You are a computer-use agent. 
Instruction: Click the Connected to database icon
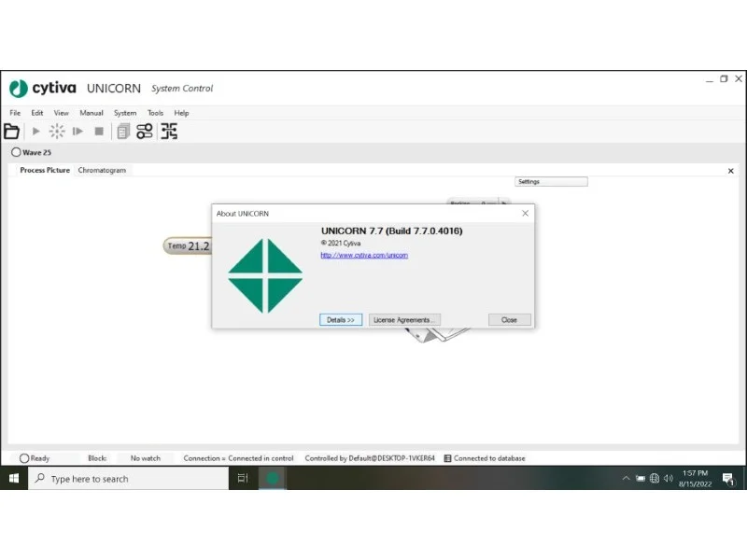click(x=447, y=458)
